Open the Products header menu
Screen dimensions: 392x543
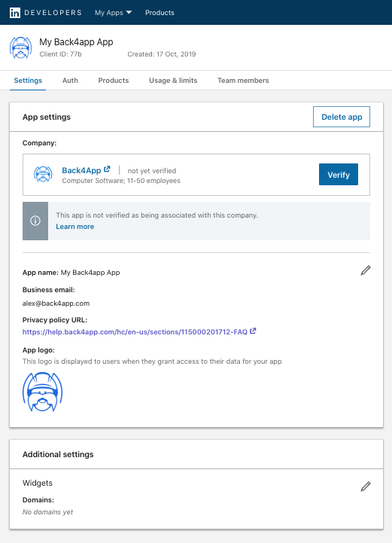[x=160, y=13]
